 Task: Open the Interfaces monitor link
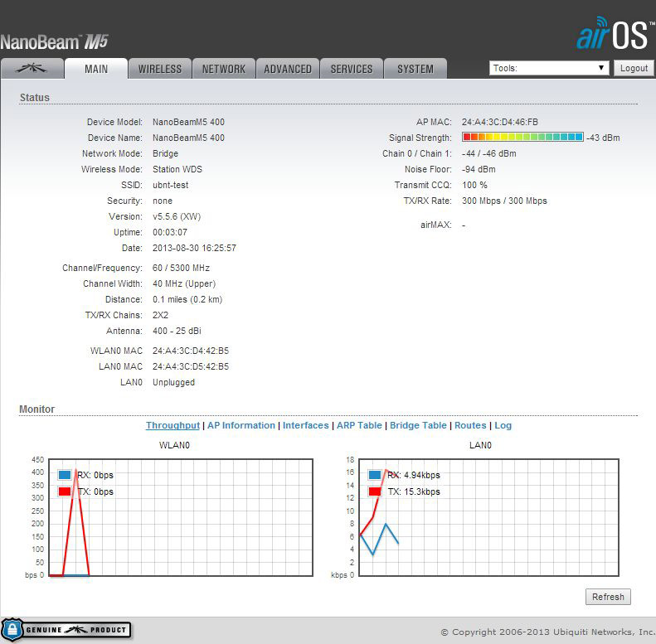(306, 425)
